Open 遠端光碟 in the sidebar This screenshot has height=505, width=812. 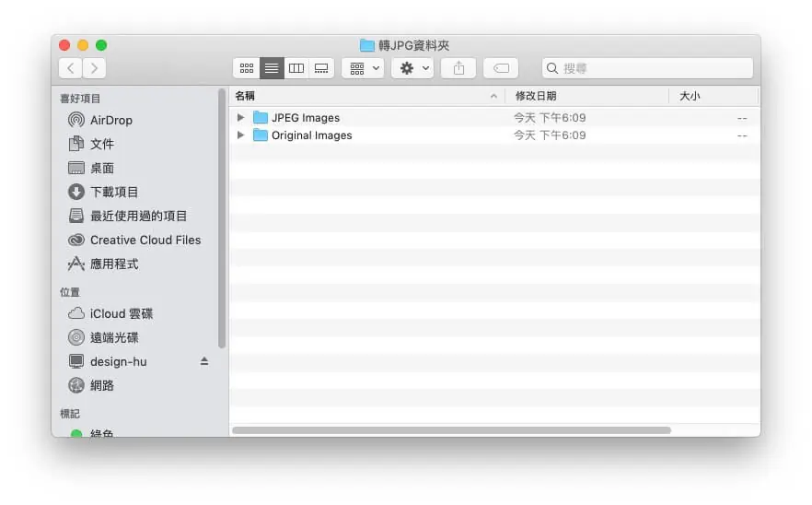[103, 337]
